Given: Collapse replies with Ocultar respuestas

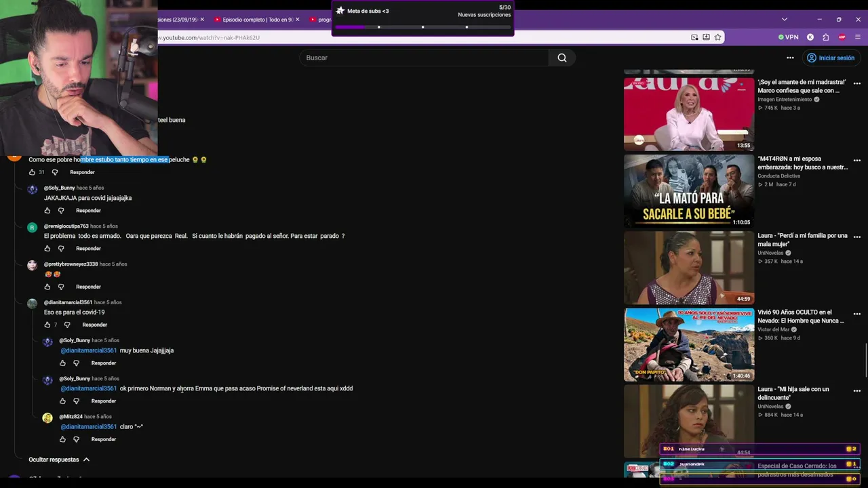Looking at the screenshot, I should click(59, 460).
